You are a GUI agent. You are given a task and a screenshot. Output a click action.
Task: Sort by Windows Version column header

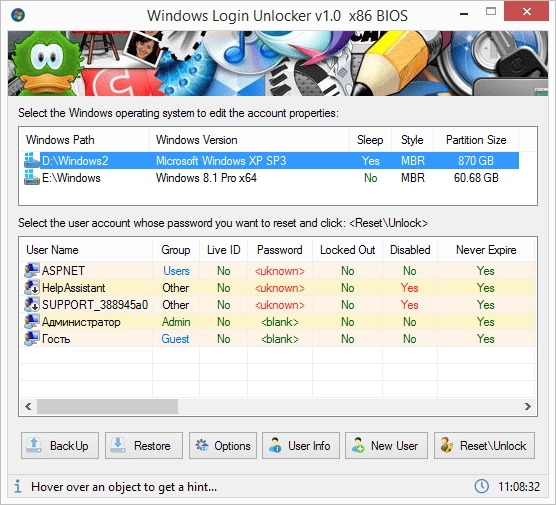coord(249,140)
